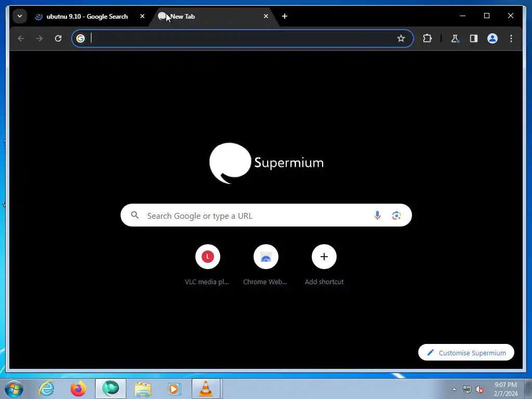This screenshot has width=532, height=399.
Task: Maximize the Supermium window
Action: [486, 16]
